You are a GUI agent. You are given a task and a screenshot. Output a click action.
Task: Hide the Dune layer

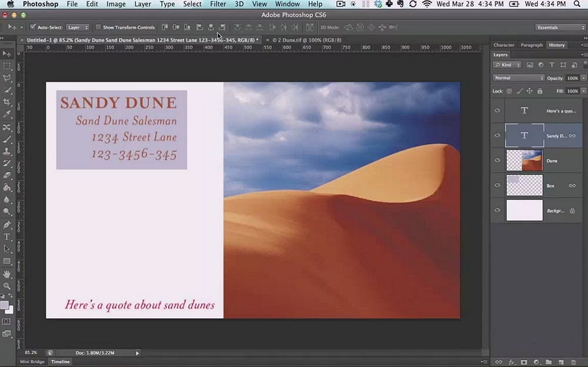(x=497, y=160)
